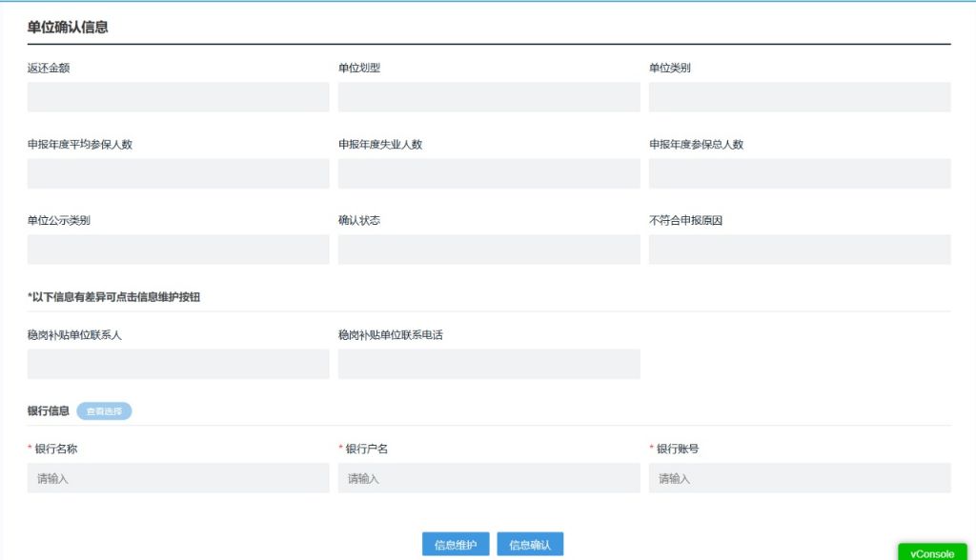Select the 单位划型 field

point(489,97)
